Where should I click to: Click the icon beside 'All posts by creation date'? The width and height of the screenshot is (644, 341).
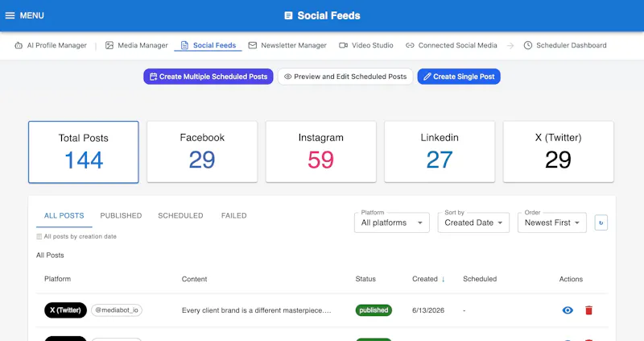[x=39, y=236]
